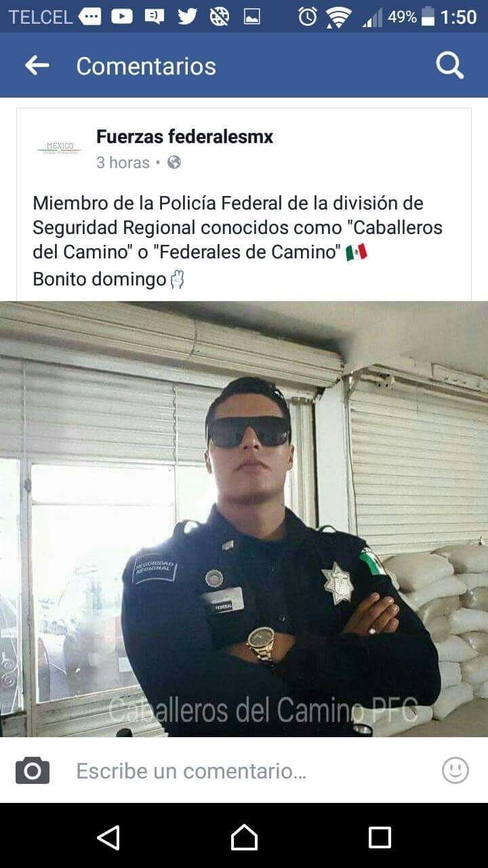Tap the Android home button

[244, 837]
